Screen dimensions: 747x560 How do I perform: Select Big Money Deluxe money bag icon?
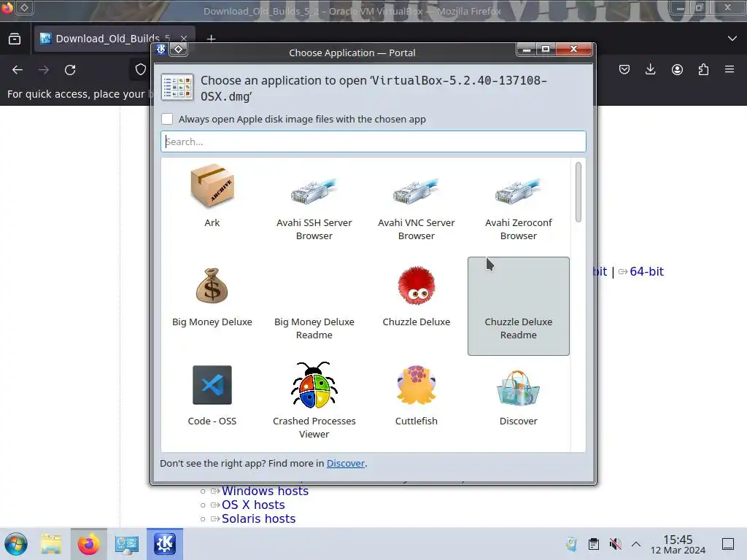212,286
